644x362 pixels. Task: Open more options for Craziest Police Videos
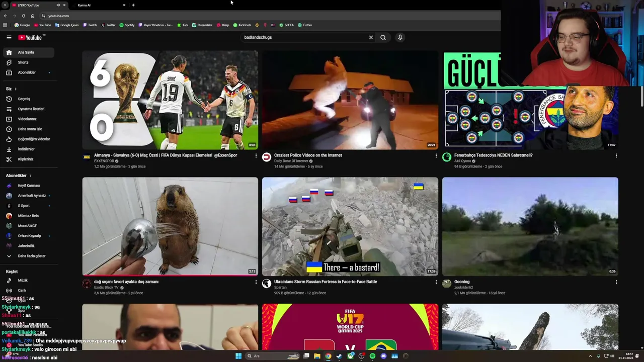[436, 156]
